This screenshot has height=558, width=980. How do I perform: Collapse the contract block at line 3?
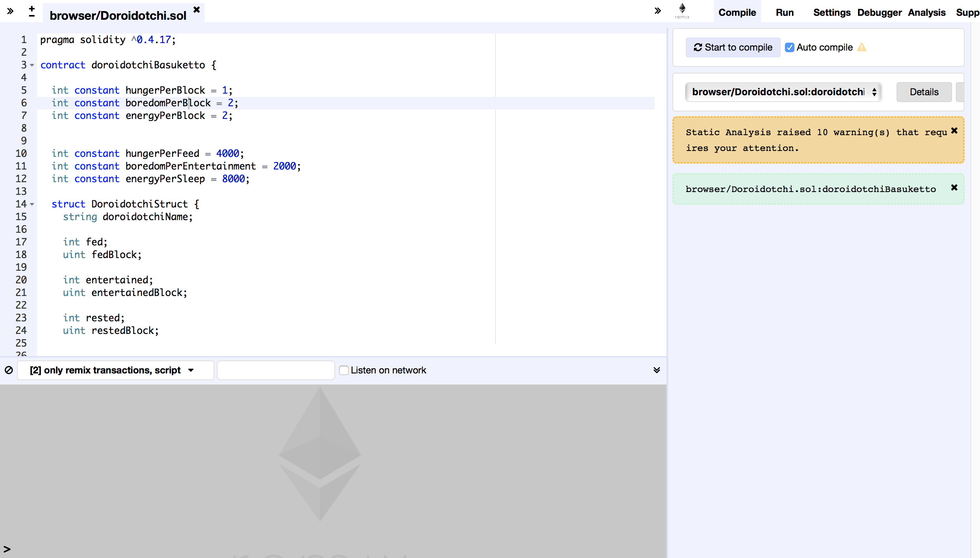pos(32,65)
